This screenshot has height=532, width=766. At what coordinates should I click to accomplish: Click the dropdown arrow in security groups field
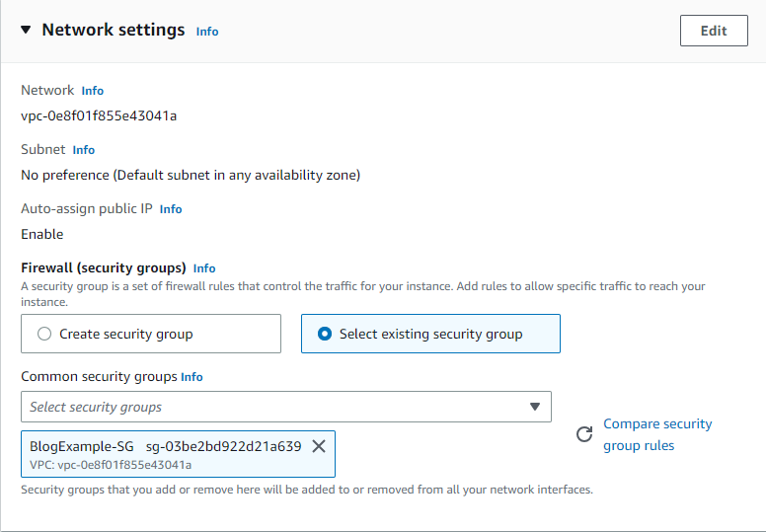tap(535, 407)
